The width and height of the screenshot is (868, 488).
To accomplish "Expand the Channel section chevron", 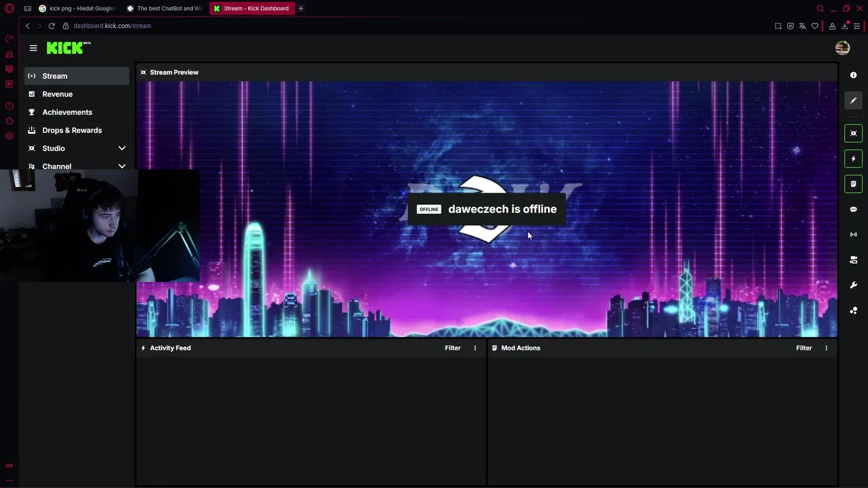I will point(122,166).
